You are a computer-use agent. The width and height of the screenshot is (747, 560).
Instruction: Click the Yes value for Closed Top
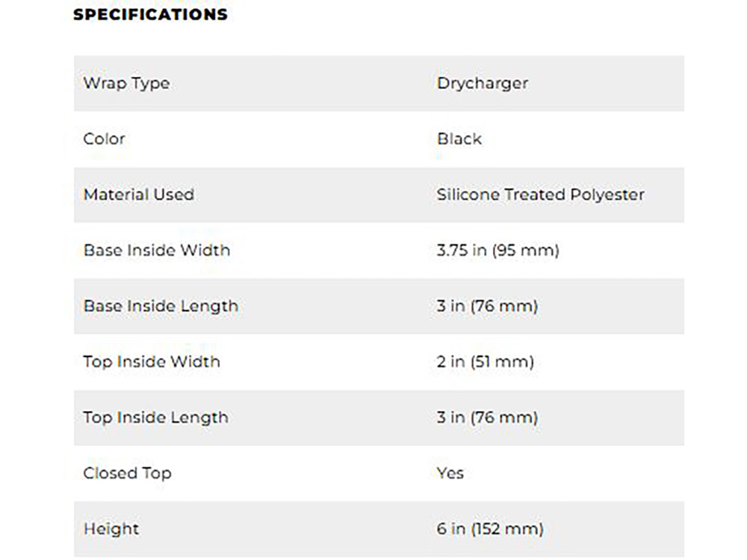tap(450, 473)
